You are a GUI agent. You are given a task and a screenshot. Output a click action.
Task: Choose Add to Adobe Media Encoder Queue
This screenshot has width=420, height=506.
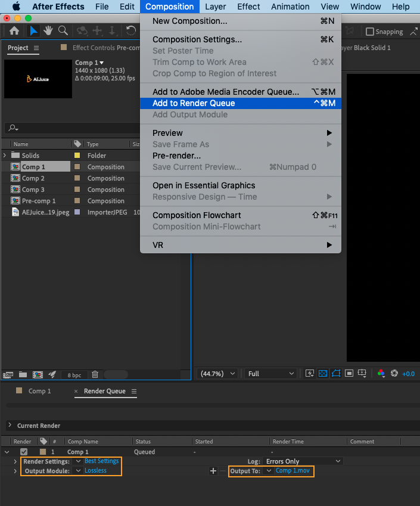click(241, 92)
